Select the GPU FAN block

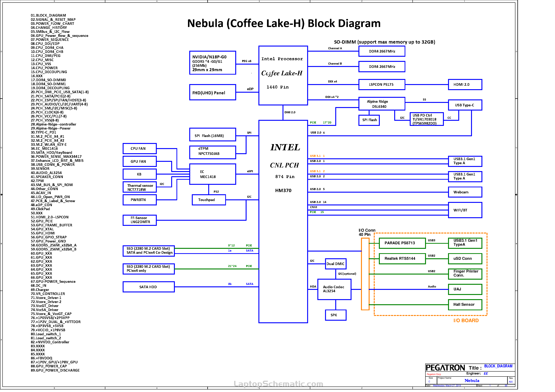tap(140, 162)
